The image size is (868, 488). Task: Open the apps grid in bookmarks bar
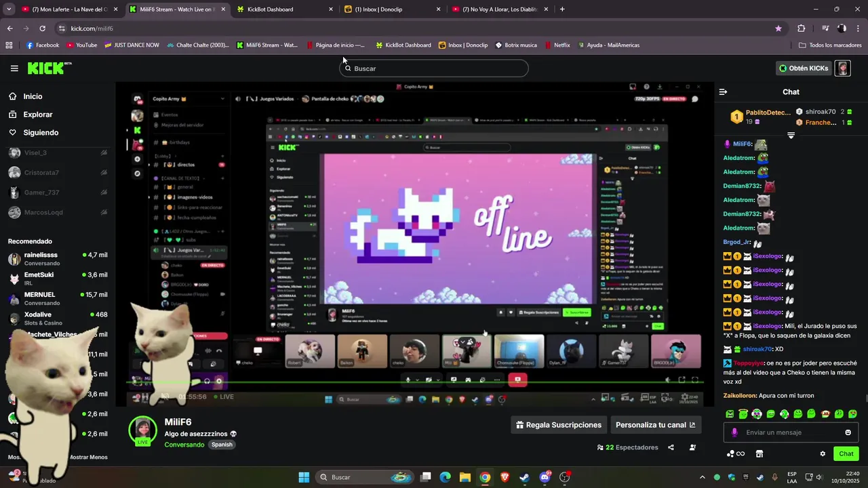(9, 45)
